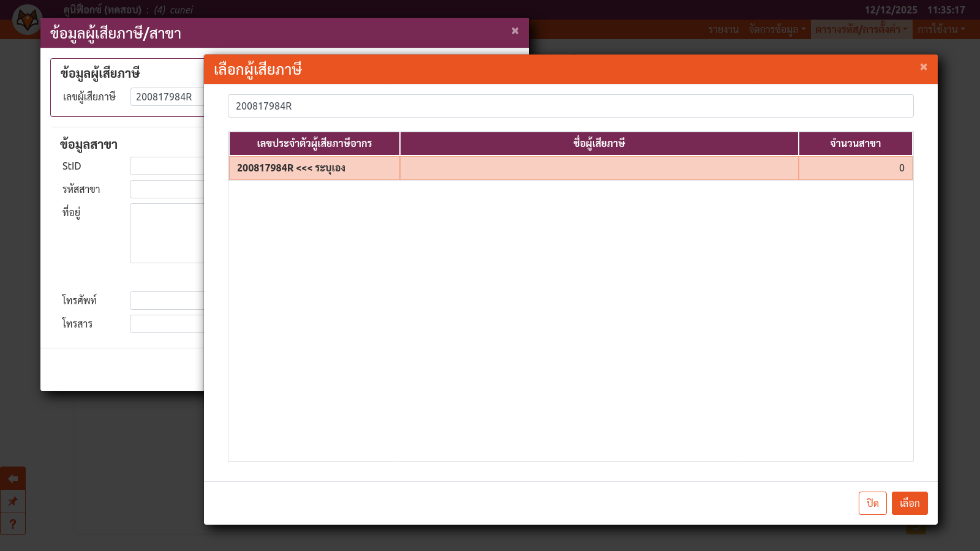Expand the จัดการข้อมูล dropdown menu

tap(777, 29)
